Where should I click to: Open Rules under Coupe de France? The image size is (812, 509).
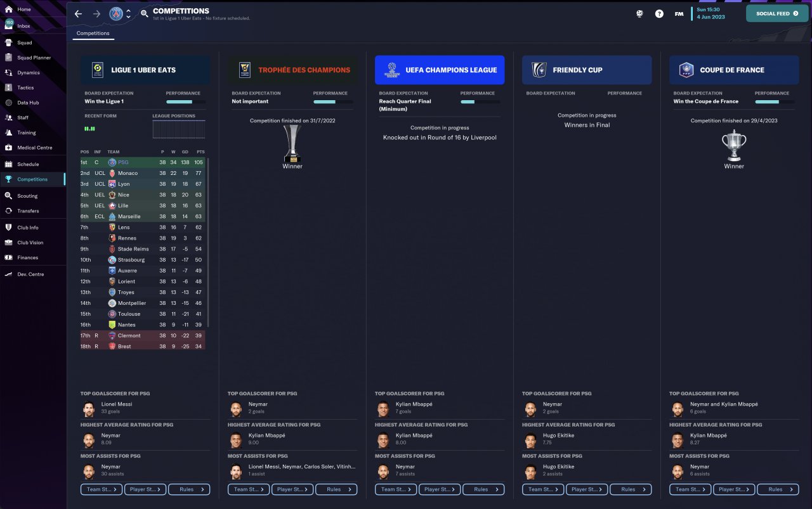[778, 489]
